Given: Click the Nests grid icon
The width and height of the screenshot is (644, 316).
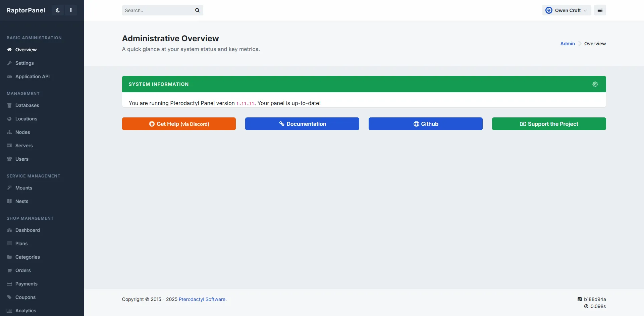Looking at the screenshot, I should click(9, 201).
